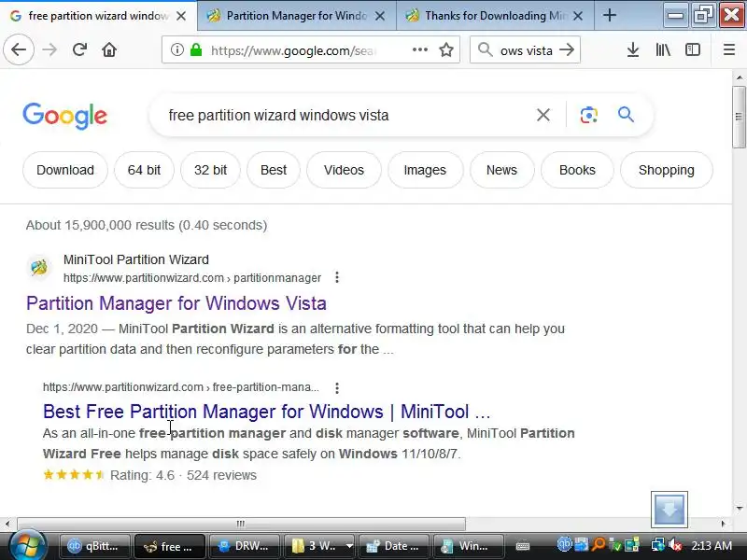Open the Firefox library

[663, 49]
